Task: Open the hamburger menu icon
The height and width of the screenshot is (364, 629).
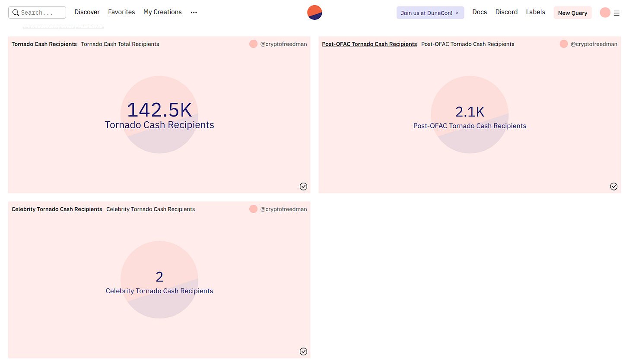Action: (x=617, y=13)
